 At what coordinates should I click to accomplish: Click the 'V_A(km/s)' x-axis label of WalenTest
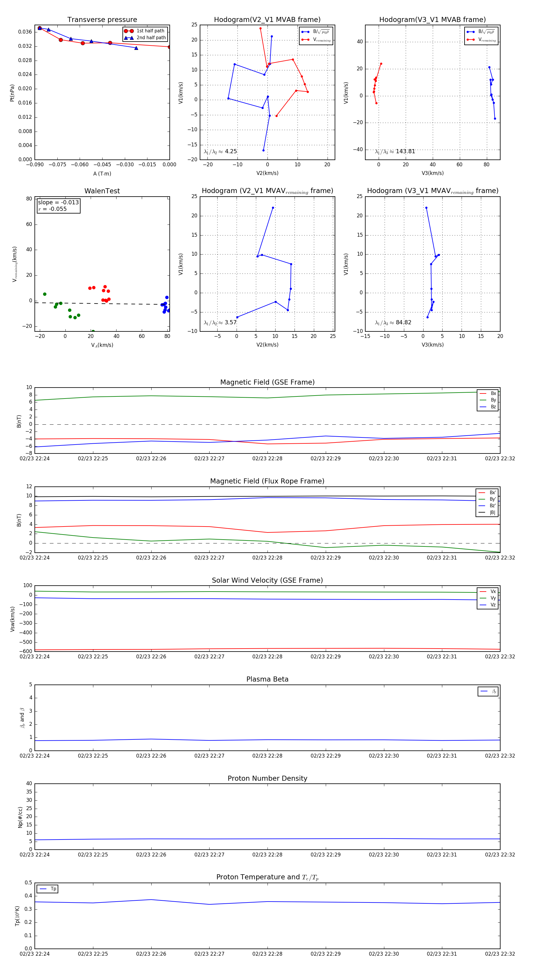pos(102,345)
